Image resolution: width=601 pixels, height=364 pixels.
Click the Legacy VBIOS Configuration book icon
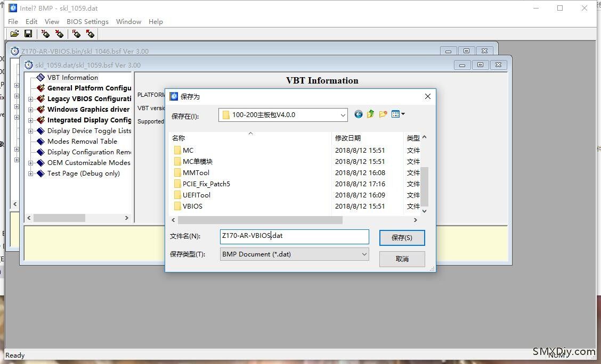pos(40,99)
